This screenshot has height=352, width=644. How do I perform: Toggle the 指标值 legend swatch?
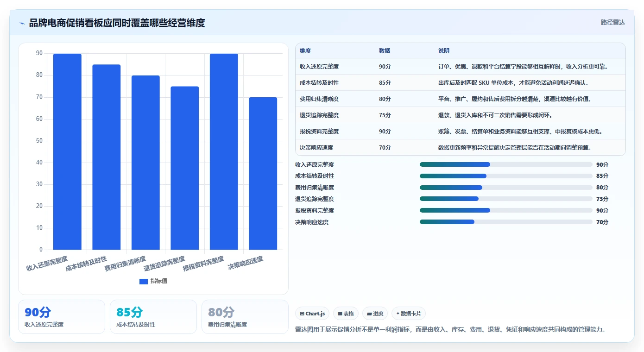pos(144,281)
